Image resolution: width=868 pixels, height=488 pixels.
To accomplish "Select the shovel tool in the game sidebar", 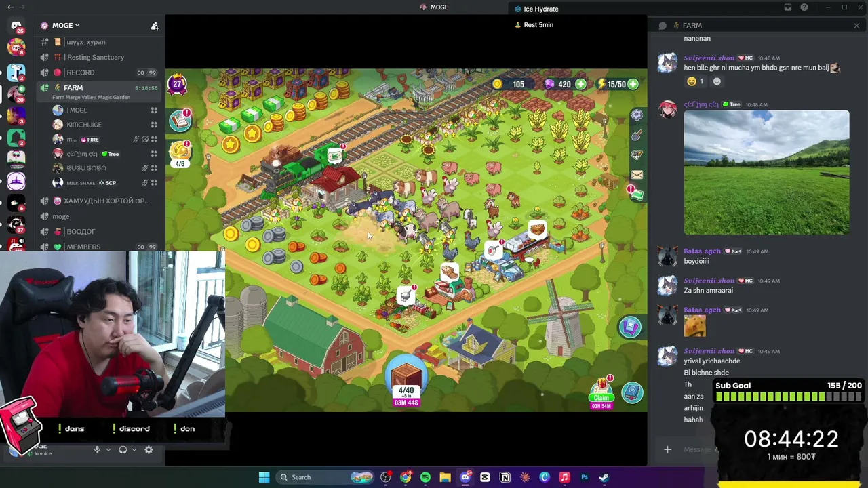I will pos(637,136).
